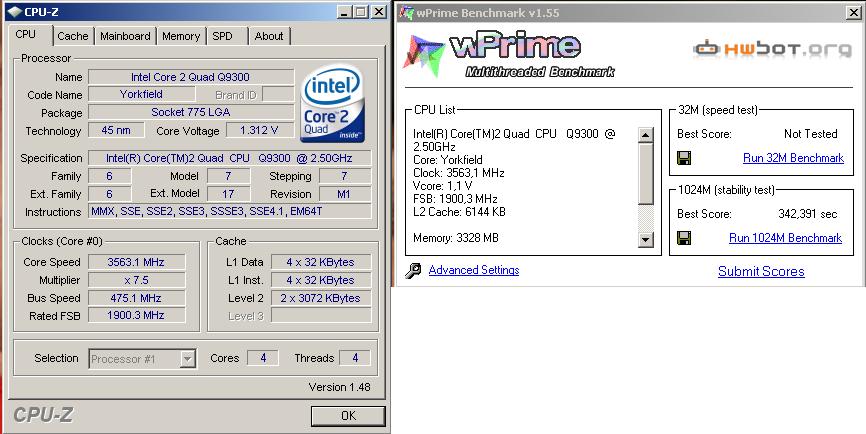Image resolution: width=866 pixels, height=434 pixels.
Task: Click the wPrime Clock: 3563,1 MHz line
Action: click(458, 173)
